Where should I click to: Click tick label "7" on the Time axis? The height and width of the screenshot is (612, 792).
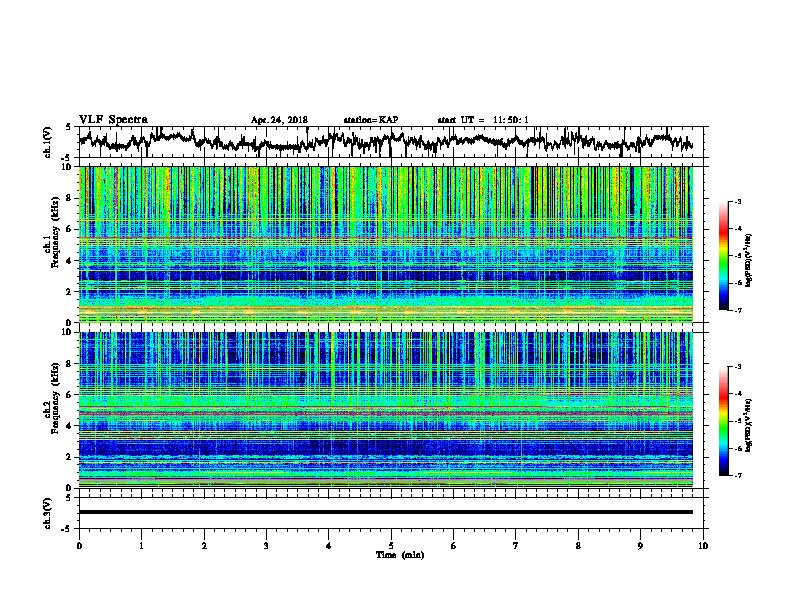(516, 546)
